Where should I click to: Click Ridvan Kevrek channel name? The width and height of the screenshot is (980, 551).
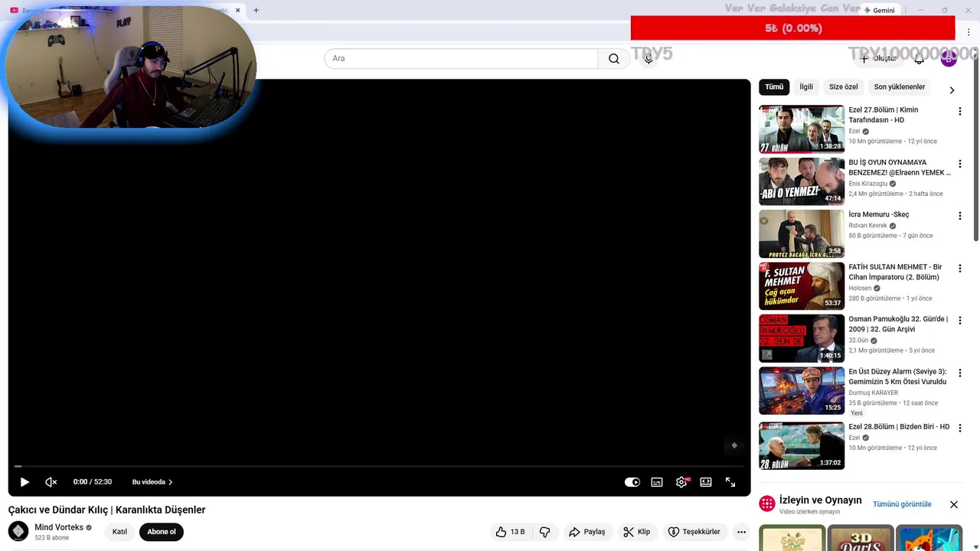867,226
